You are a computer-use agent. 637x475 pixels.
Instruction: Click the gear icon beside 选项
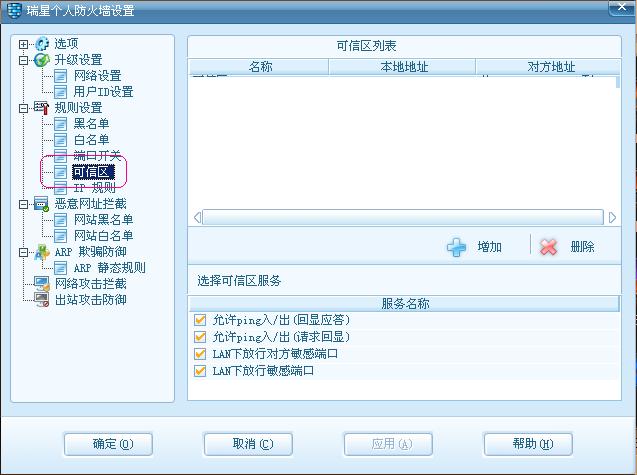(x=42, y=44)
